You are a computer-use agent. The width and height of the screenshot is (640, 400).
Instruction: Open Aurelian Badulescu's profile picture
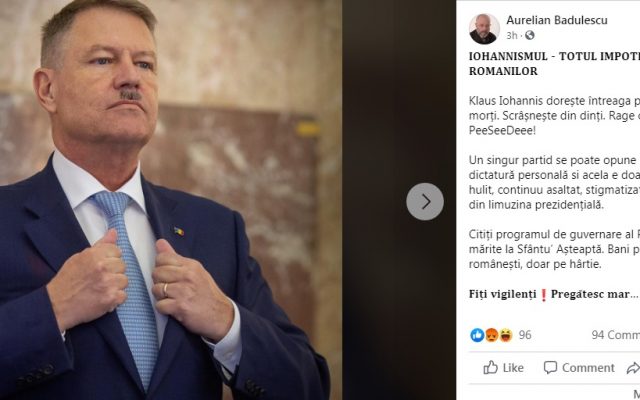[x=484, y=29]
